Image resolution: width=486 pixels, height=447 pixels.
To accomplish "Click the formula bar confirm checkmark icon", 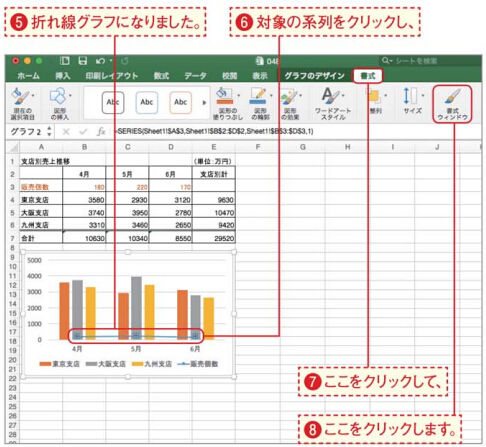I will point(83,132).
